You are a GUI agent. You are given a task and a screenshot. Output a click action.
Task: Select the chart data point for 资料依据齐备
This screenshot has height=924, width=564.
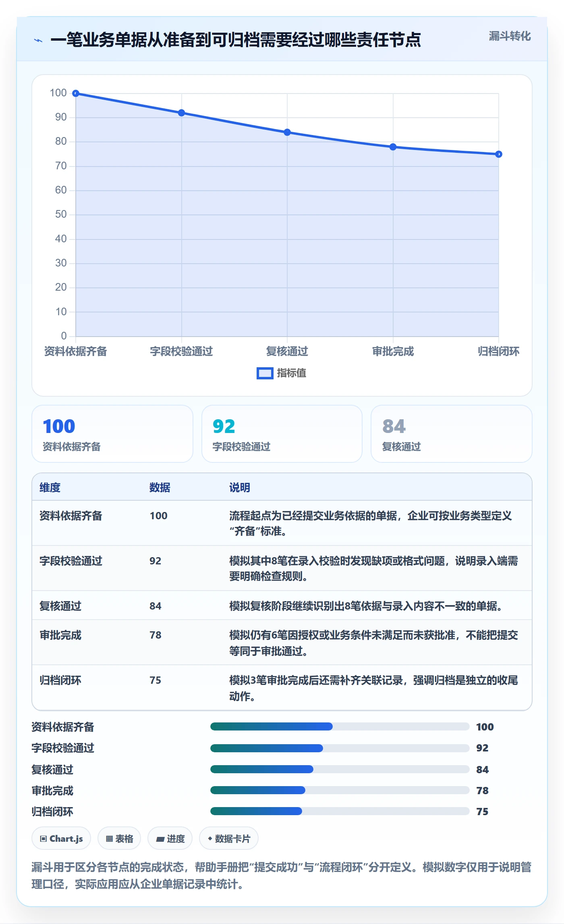click(76, 94)
